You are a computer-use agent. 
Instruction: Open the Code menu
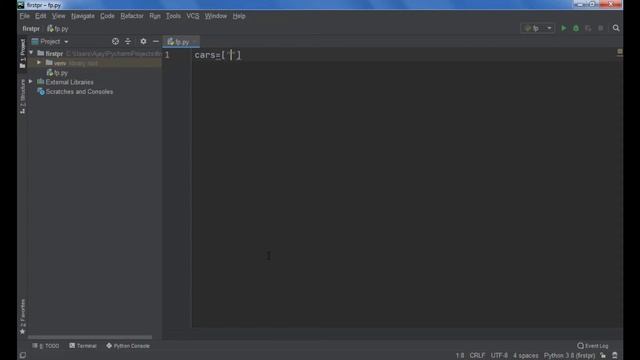107,16
